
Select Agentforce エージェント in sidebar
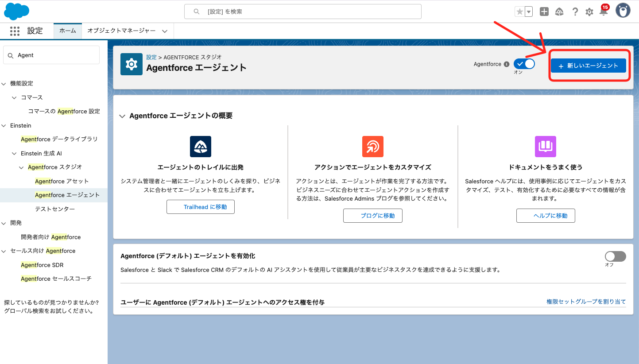click(67, 195)
